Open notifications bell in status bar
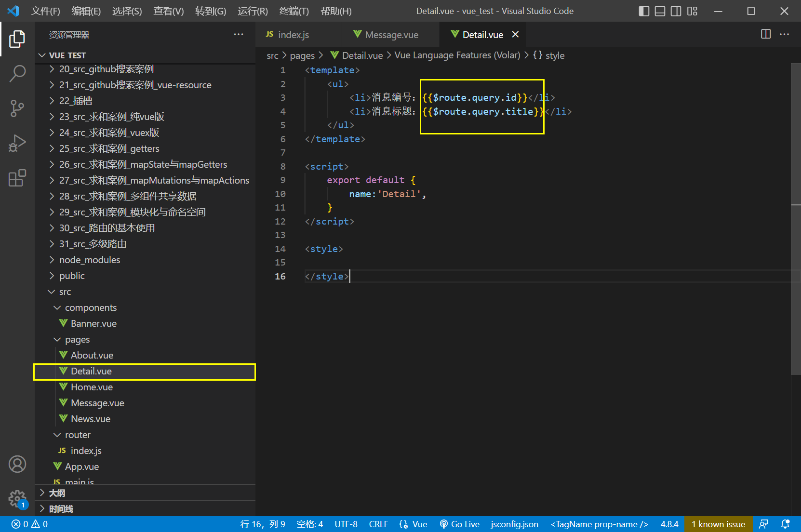This screenshot has height=532, width=801. [x=785, y=524]
